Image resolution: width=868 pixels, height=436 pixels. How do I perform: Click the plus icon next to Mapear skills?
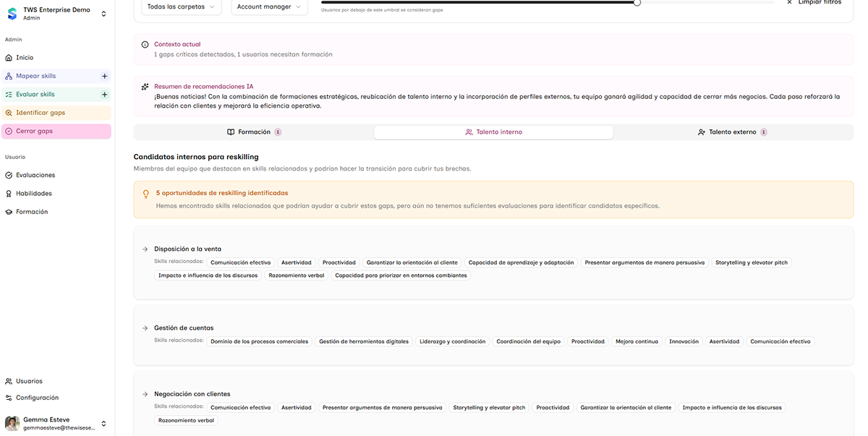point(104,76)
